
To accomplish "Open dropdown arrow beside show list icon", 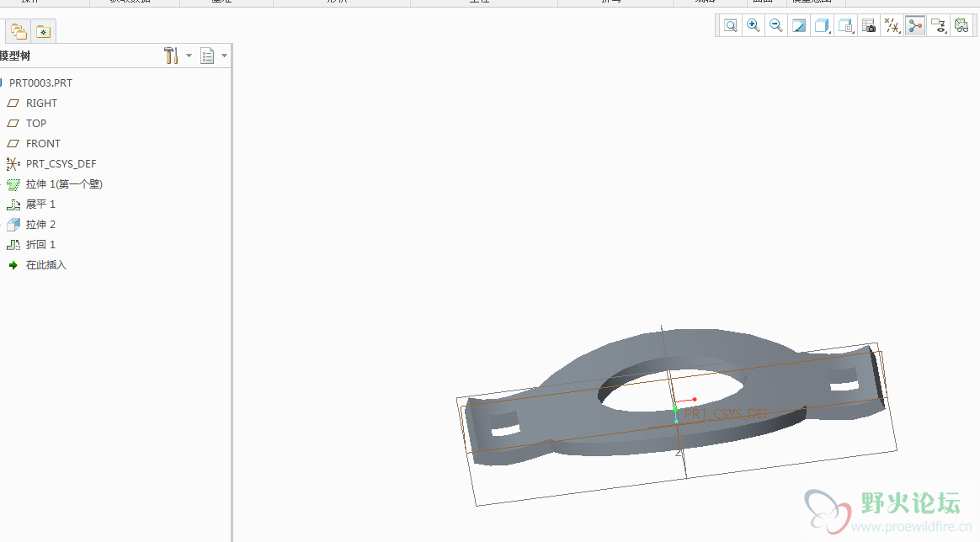I will (x=225, y=56).
